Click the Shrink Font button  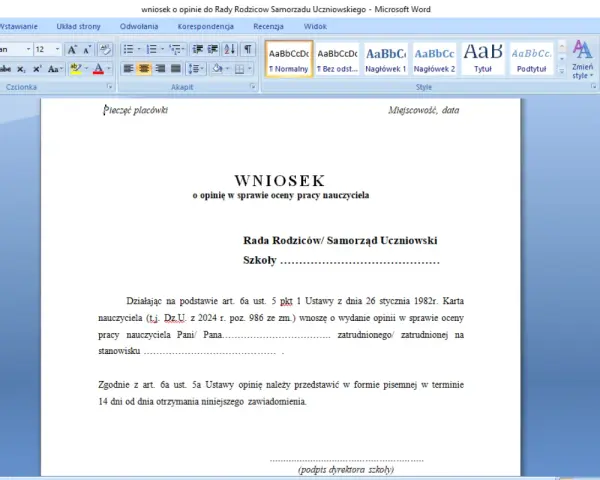[87, 50]
